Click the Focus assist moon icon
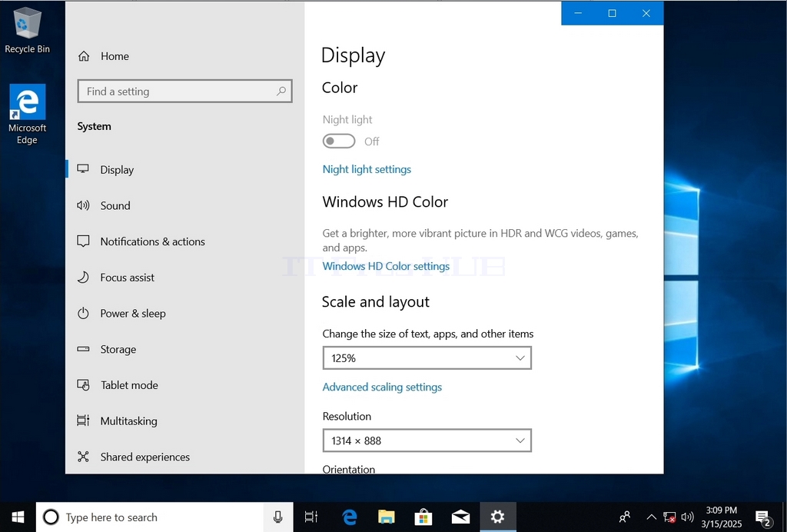The width and height of the screenshot is (787, 532). 83,277
